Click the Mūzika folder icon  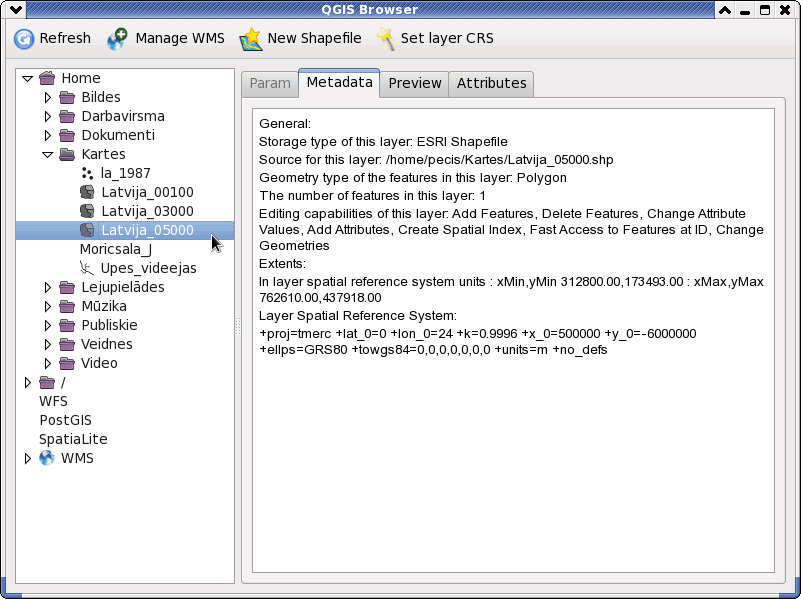[x=67, y=306]
